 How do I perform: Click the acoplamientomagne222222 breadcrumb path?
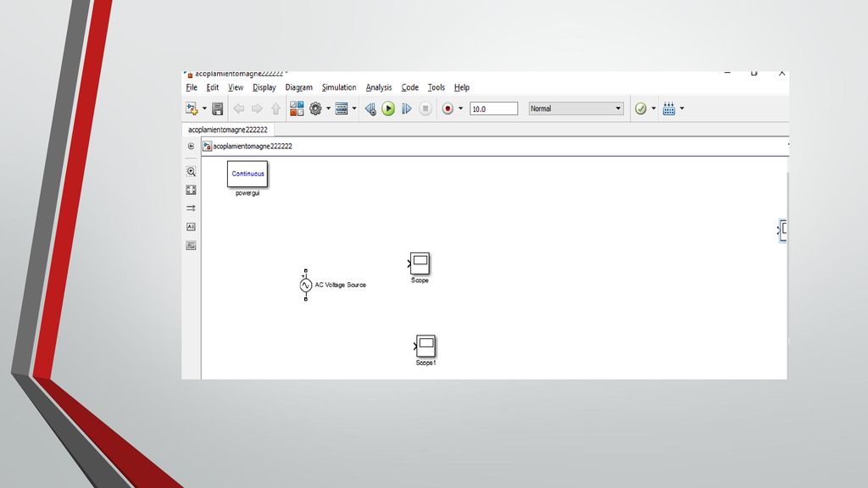(253, 146)
